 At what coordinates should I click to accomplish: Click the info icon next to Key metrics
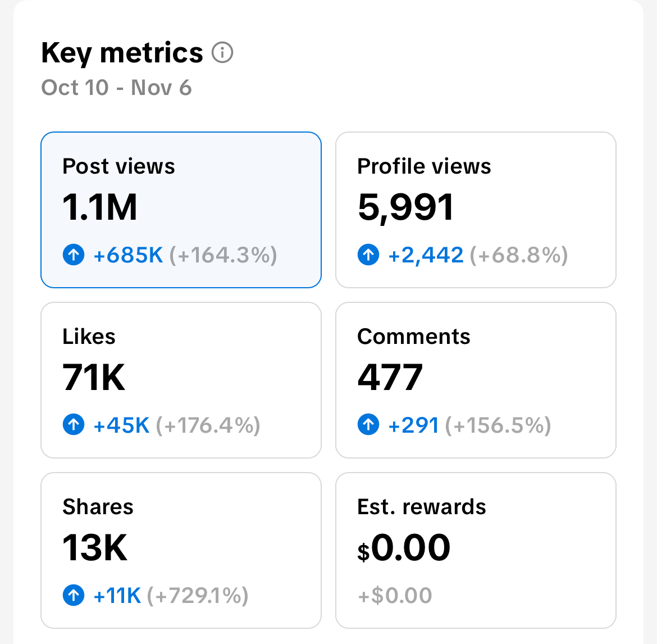222,52
